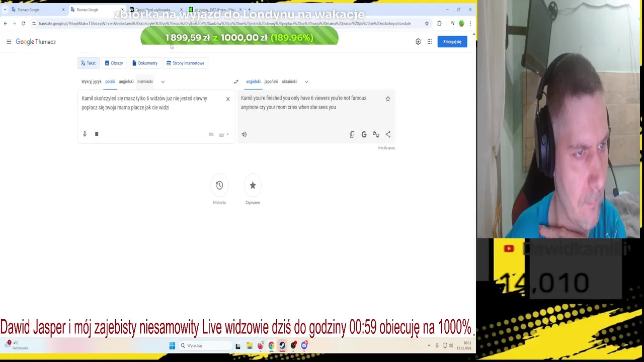Search the translation on Google G icon
The image size is (644, 362).
364,134
